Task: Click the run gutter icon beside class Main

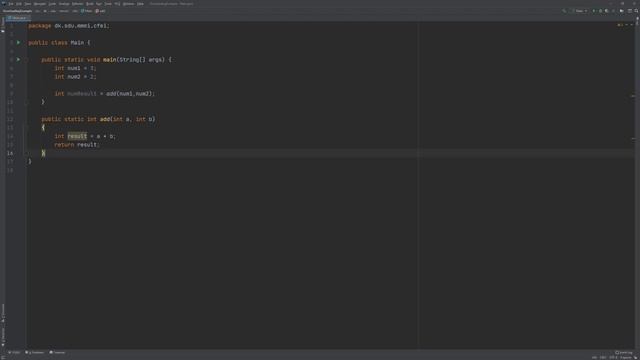Action: click(18, 42)
